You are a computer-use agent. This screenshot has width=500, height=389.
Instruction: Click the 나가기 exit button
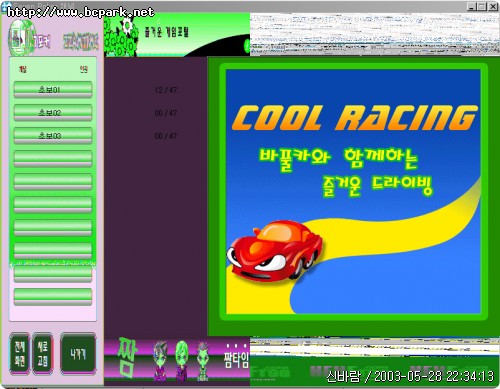(78, 353)
